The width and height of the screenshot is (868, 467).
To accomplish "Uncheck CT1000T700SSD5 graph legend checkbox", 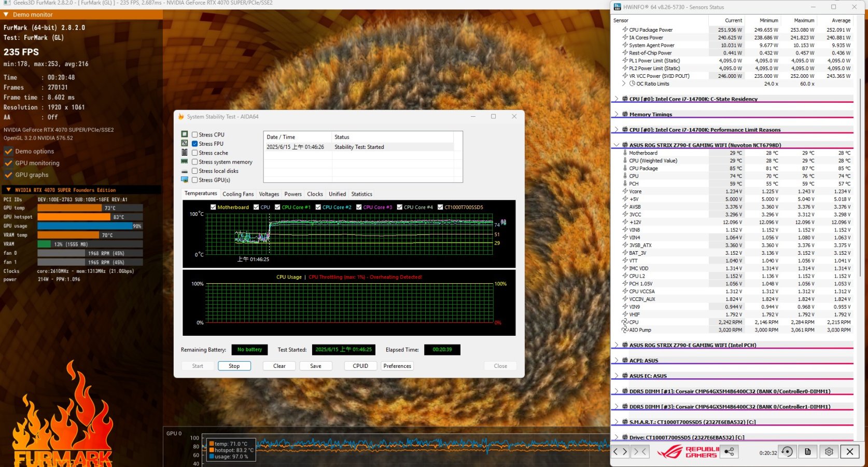I will pyautogui.click(x=440, y=207).
